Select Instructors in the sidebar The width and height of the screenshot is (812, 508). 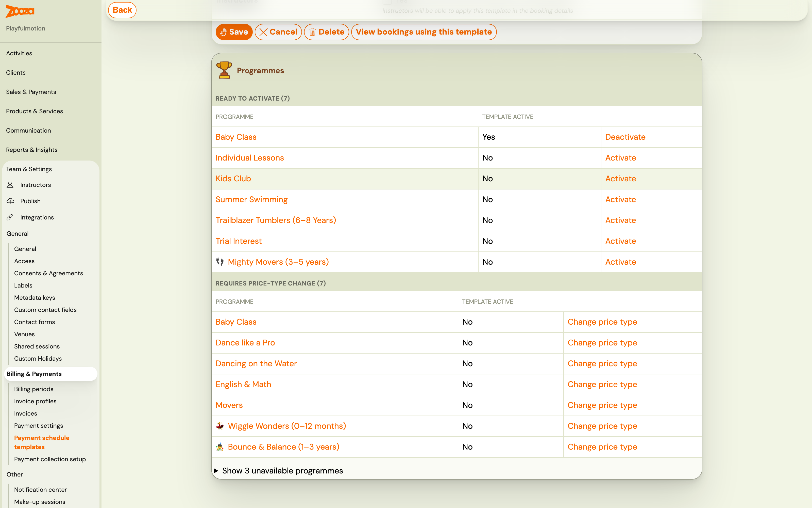click(x=36, y=185)
